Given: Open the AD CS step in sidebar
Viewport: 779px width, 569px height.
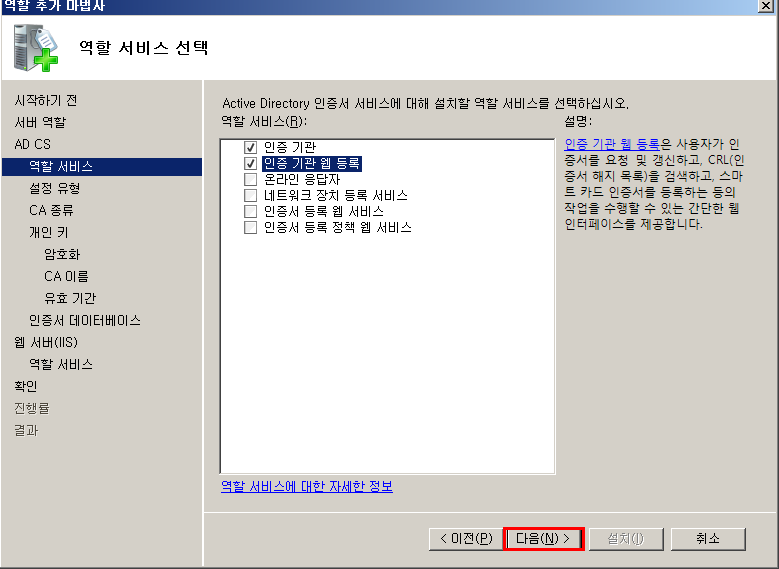Looking at the screenshot, I should pos(32,144).
